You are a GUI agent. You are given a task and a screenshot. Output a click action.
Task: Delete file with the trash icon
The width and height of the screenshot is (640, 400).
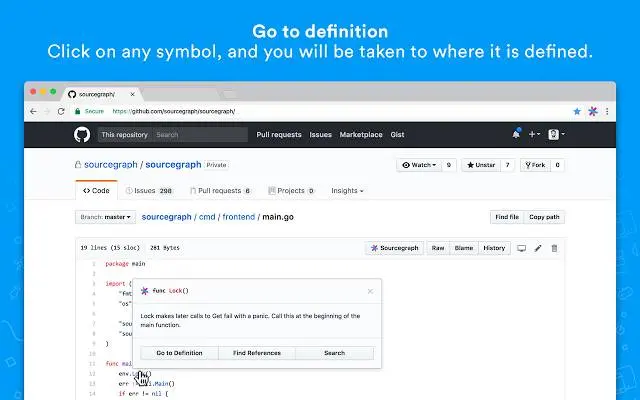(x=554, y=248)
